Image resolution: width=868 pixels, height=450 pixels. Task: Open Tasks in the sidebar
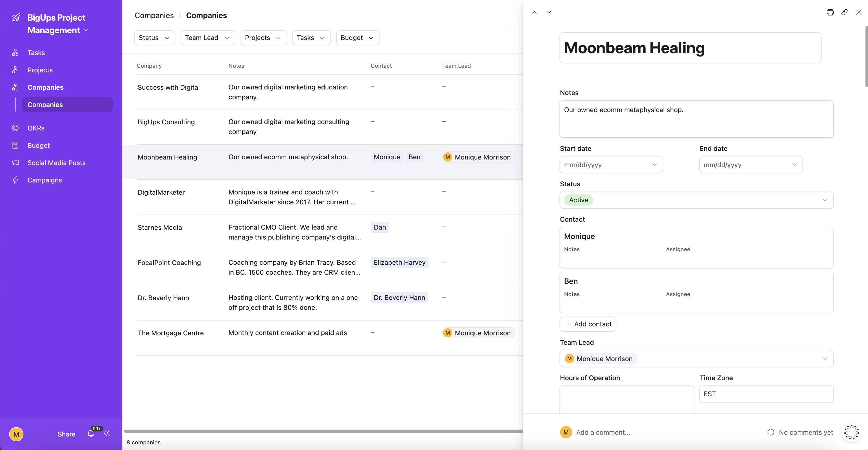coord(36,52)
